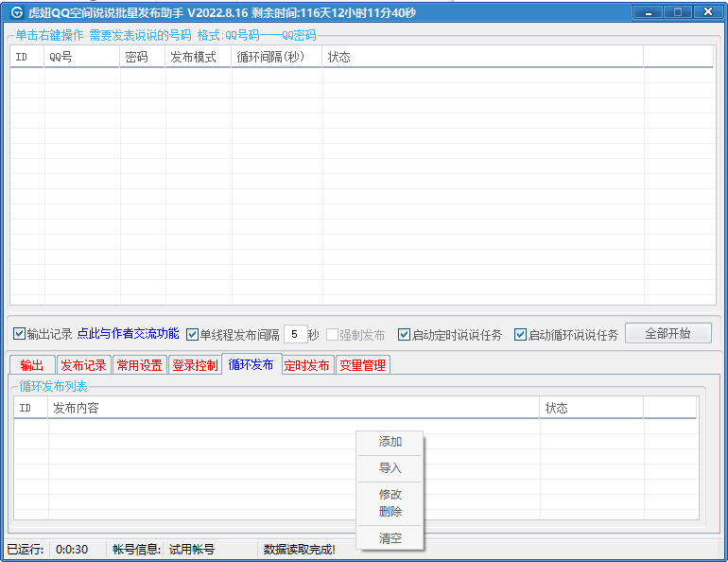Open the 点此与作者交流功能 link

click(x=128, y=333)
